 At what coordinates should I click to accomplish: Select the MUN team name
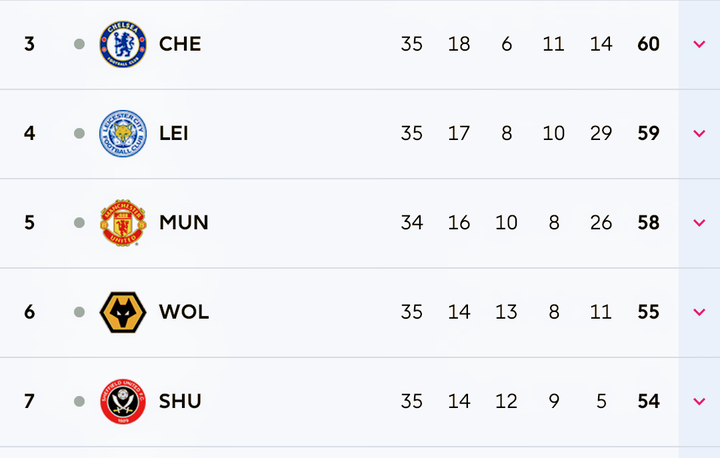184,222
